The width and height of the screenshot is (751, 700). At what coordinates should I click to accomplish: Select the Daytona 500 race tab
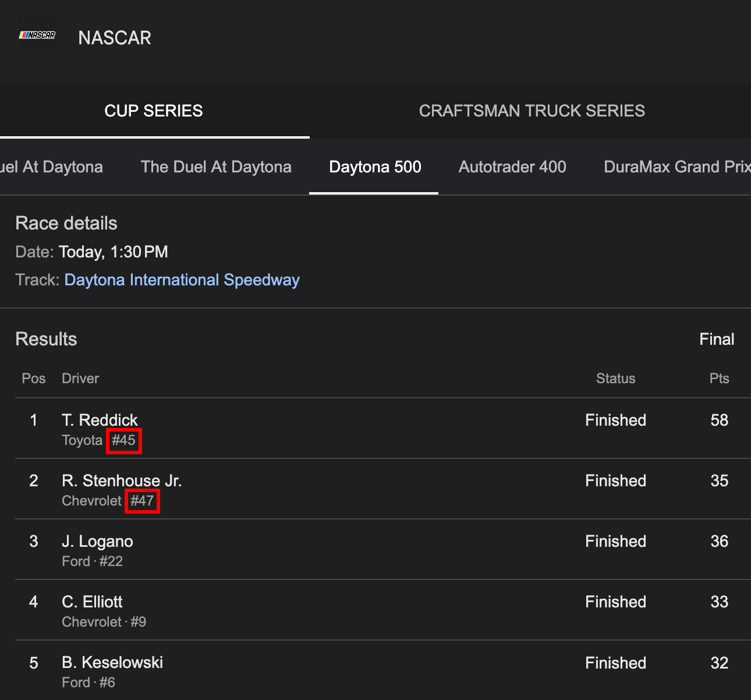tap(375, 167)
